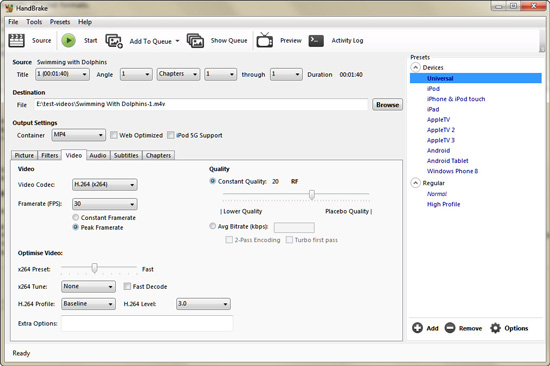Click the Source clapperboard icon
Screen dimensions: 550x366
point(16,40)
